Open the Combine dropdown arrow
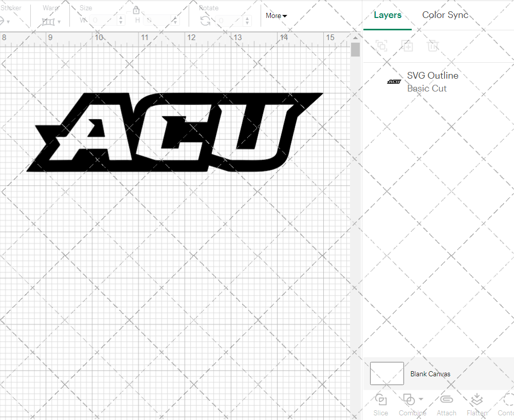 (421, 399)
